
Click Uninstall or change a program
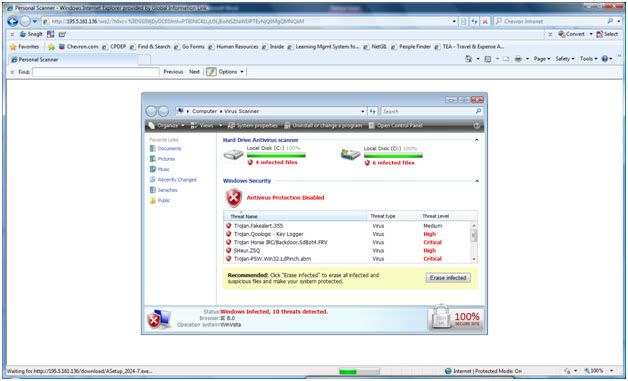pyautogui.click(x=323, y=125)
